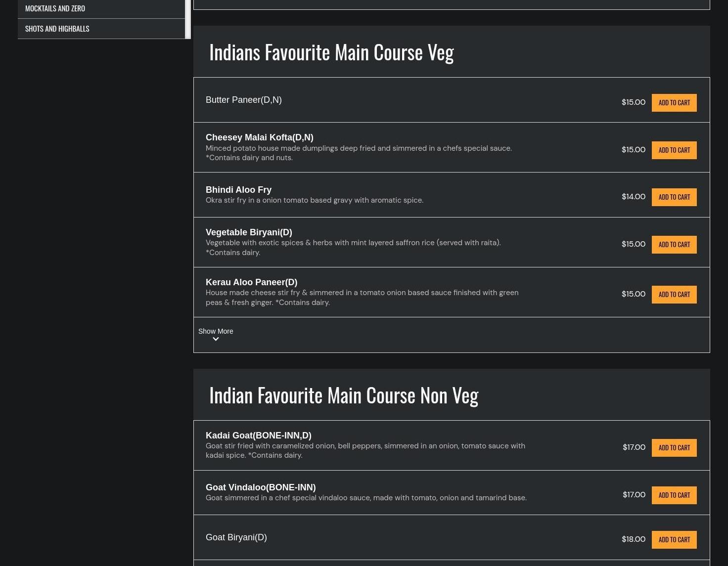Expand veg list with Show More
The height and width of the screenshot is (566, 728).
click(216, 331)
